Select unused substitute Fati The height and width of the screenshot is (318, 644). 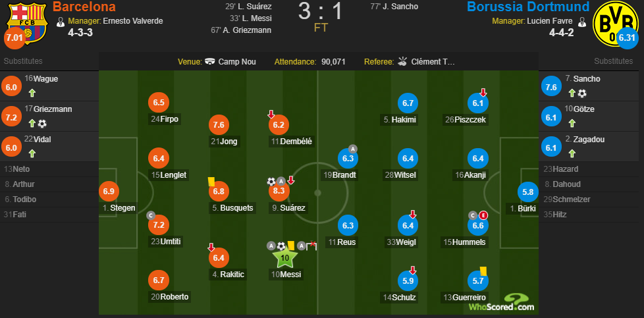tap(49, 214)
